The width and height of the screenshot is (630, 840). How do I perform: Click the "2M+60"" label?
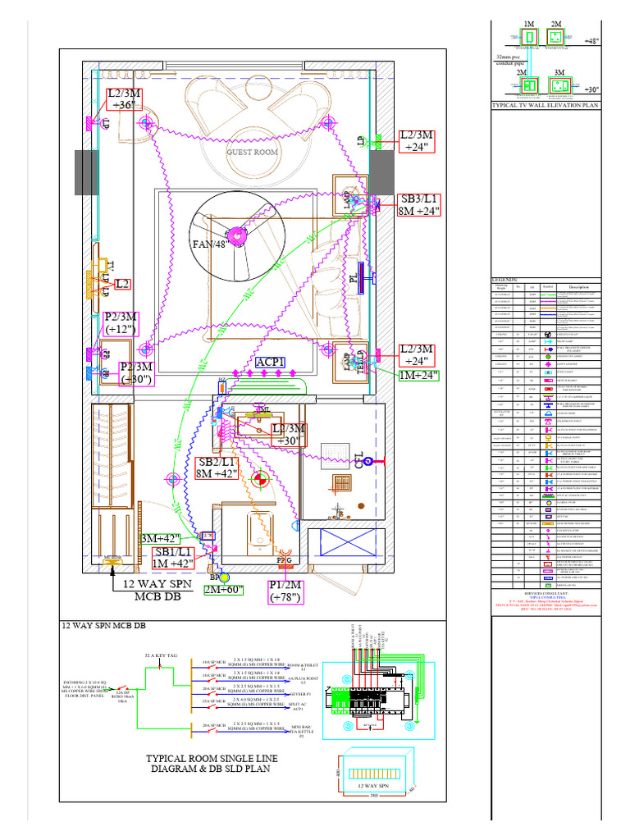click(x=224, y=590)
